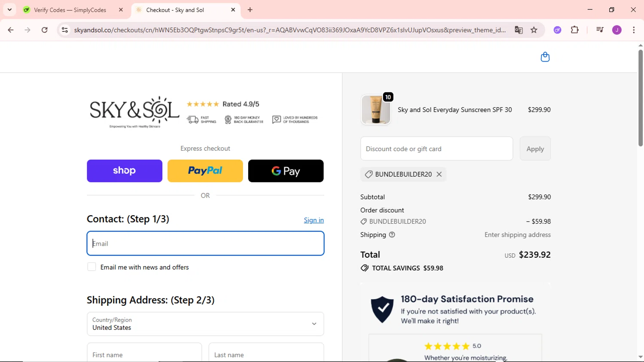
Task: Click the Enter shipping address text
Action: click(517, 235)
